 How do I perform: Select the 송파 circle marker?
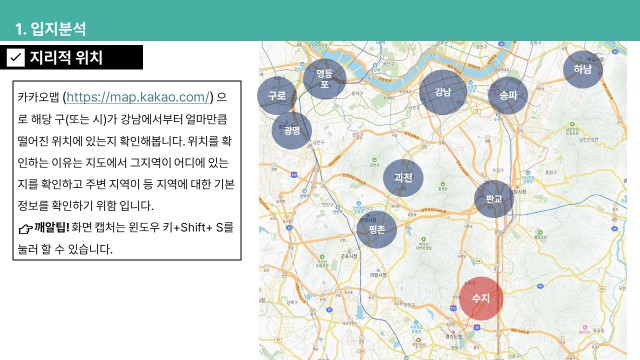(x=508, y=96)
